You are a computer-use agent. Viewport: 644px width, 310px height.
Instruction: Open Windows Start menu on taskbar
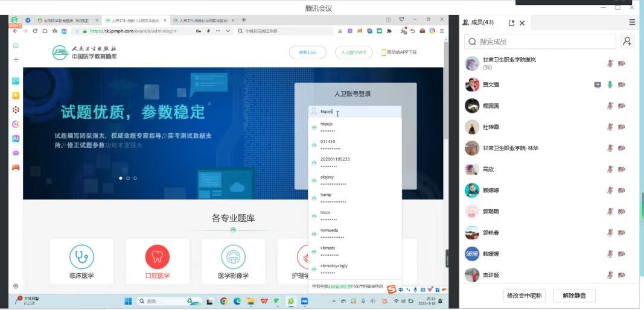tap(128, 301)
